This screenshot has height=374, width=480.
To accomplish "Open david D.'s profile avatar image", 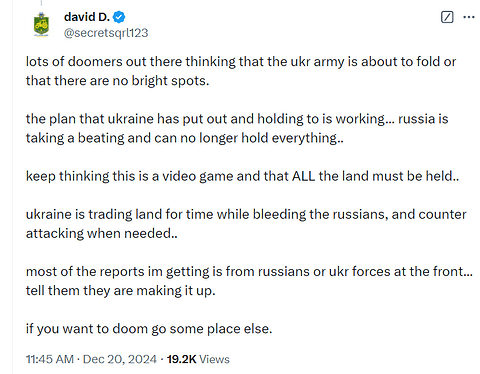I will (41, 24).
